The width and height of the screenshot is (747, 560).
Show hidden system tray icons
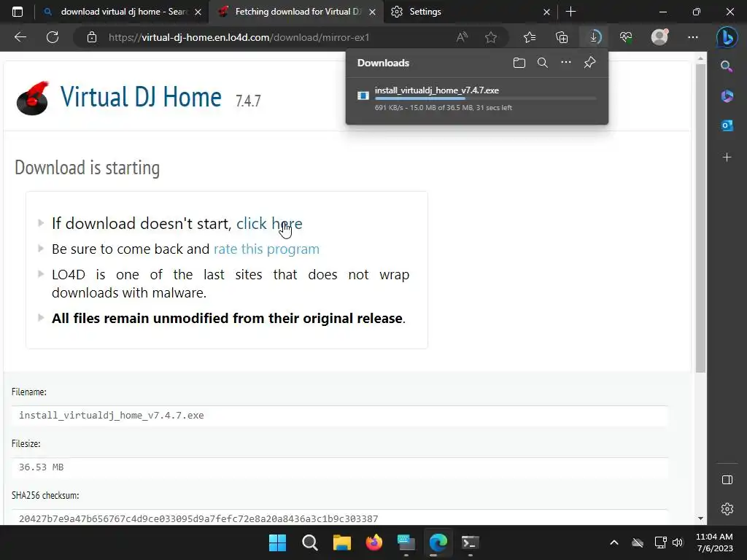coord(614,542)
